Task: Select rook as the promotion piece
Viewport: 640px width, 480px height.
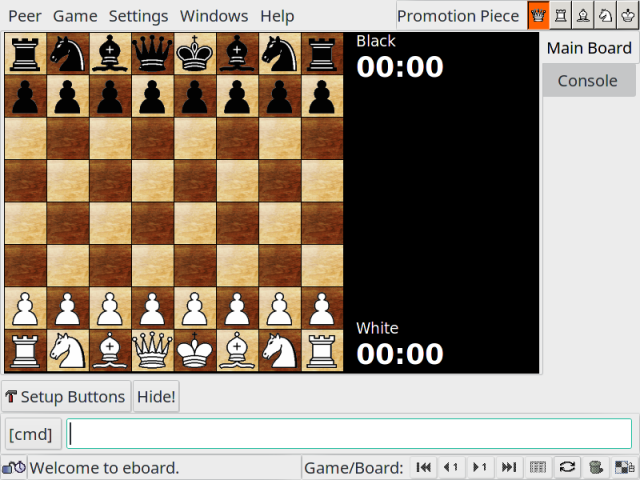Action: point(562,16)
